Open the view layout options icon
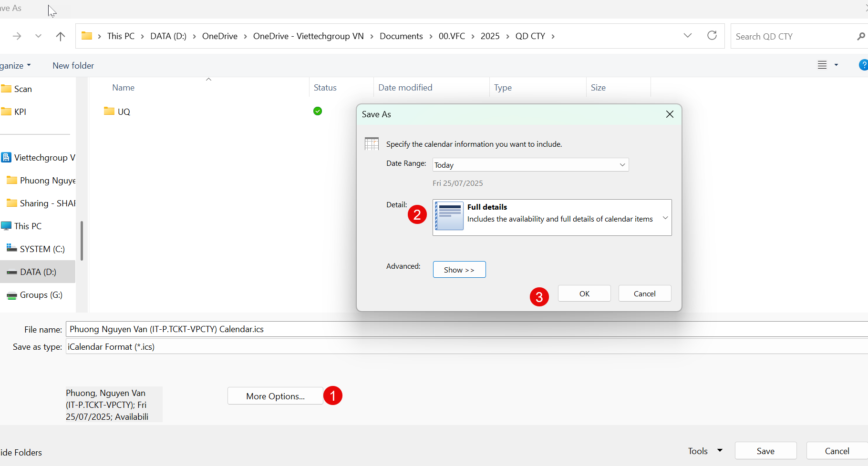 [x=822, y=65]
